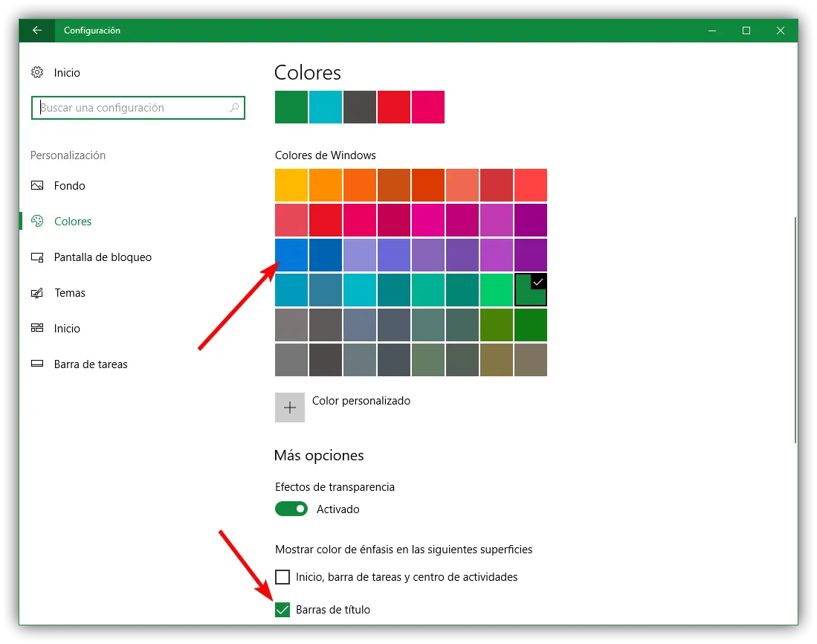The width and height of the screenshot is (817, 644).
Task: Click the Inicio gear icon
Action: tap(37, 73)
